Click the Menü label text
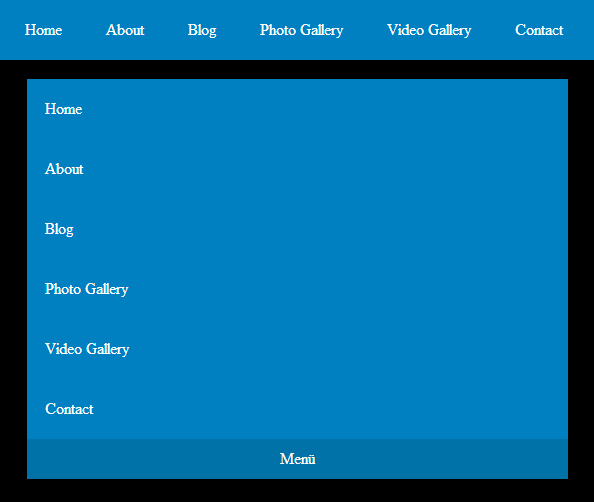The width and height of the screenshot is (594, 502). (x=297, y=459)
